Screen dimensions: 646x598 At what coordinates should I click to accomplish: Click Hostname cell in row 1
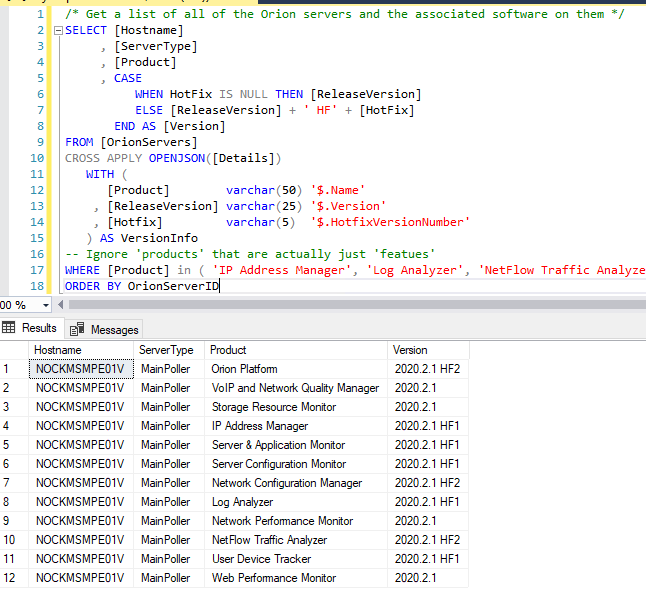(81, 369)
